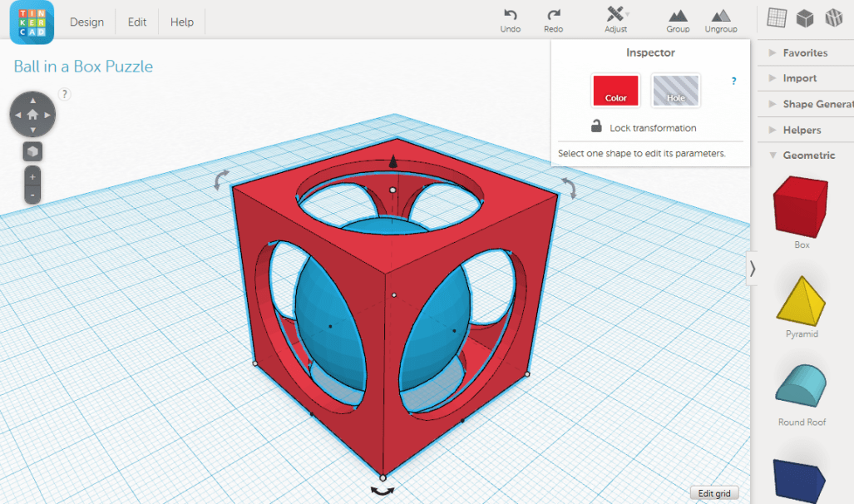
Task: Switch the selected shape to Hole mode
Action: pos(675,91)
